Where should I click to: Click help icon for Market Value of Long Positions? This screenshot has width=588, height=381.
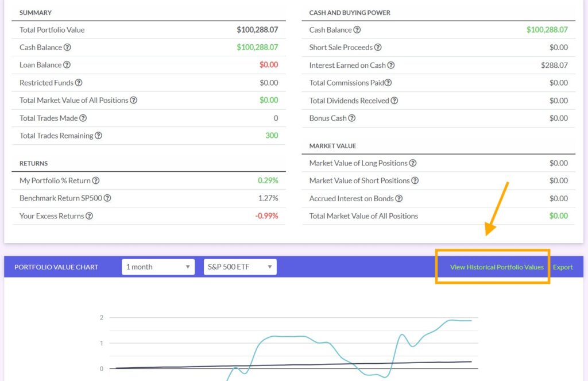tap(413, 163)
